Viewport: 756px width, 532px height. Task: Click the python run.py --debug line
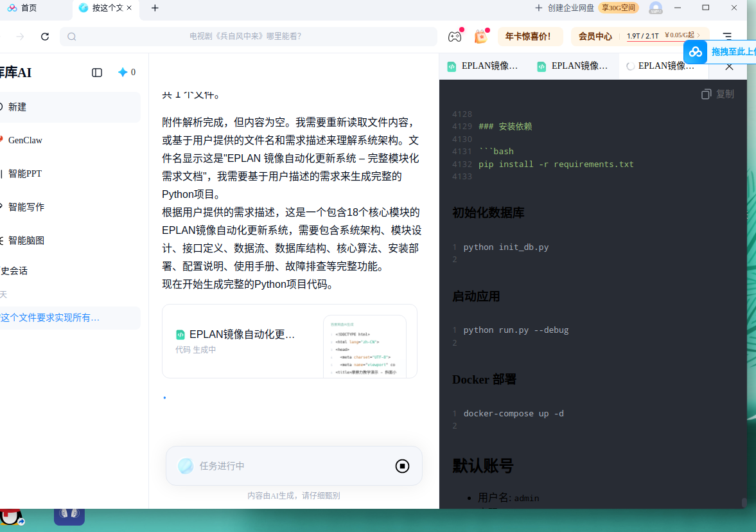pos(516,330)
